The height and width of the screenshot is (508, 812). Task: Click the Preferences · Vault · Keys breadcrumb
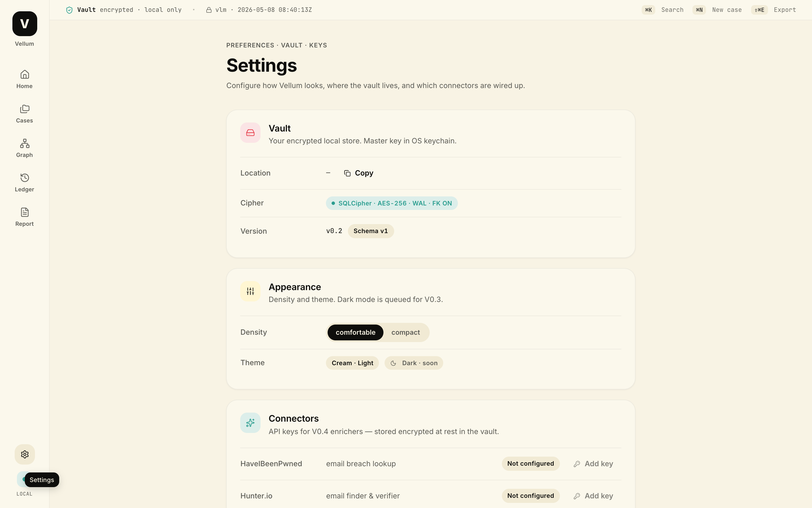[x=277, y=45]
